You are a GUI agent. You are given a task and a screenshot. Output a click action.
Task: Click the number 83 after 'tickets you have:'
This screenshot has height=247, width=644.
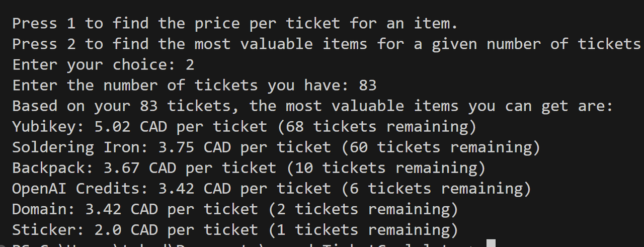368,86
